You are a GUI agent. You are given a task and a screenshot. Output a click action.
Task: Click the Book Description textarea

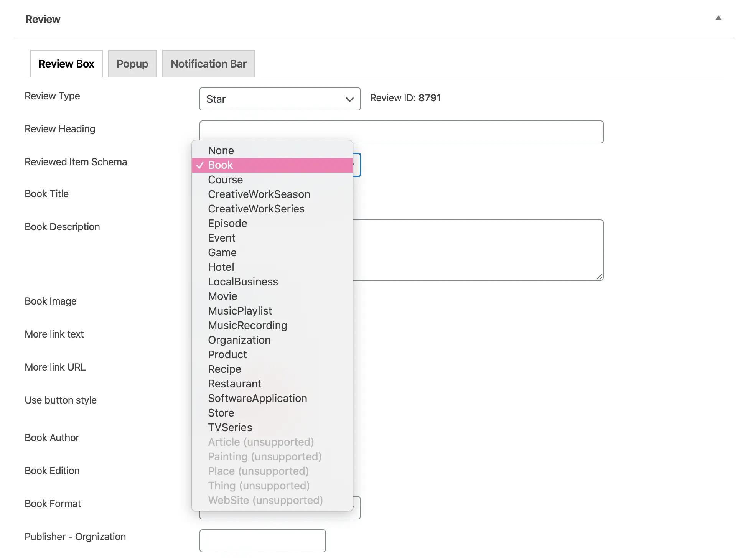[x=478, y=250]
